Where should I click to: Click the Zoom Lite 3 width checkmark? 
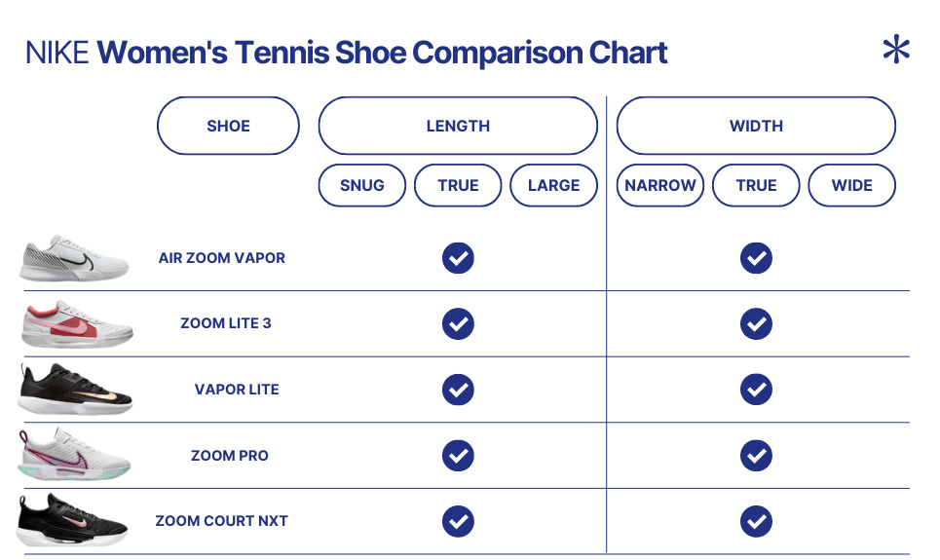pyautogui.click(x=756, y=323)
